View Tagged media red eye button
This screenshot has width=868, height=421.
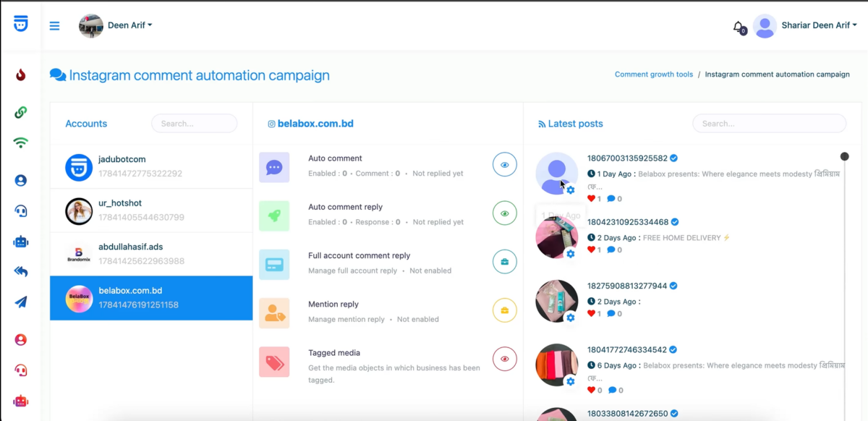click(505, 359)
